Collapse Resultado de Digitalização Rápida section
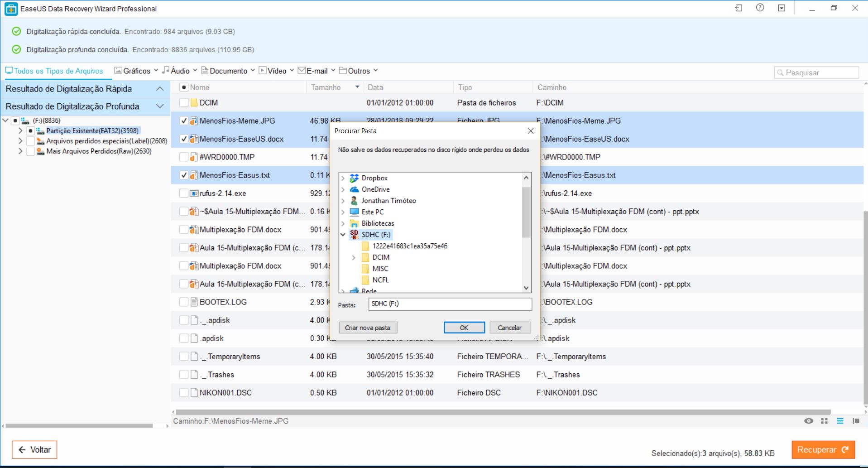This screenshot has height=468, width=868. pyautogui.click(x=160, y=89)
